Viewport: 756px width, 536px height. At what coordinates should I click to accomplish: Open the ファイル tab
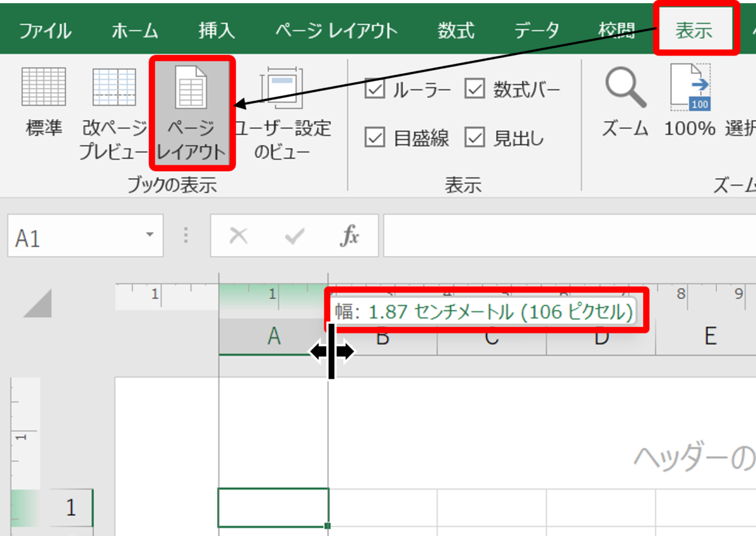[45, 30]
